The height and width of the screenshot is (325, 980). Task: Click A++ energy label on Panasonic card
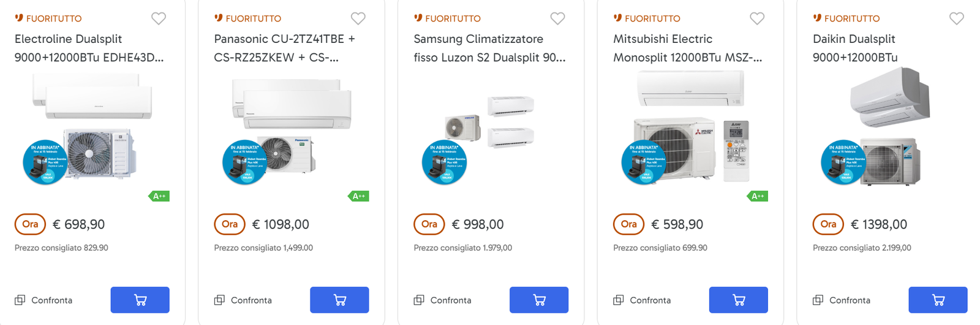360,196
